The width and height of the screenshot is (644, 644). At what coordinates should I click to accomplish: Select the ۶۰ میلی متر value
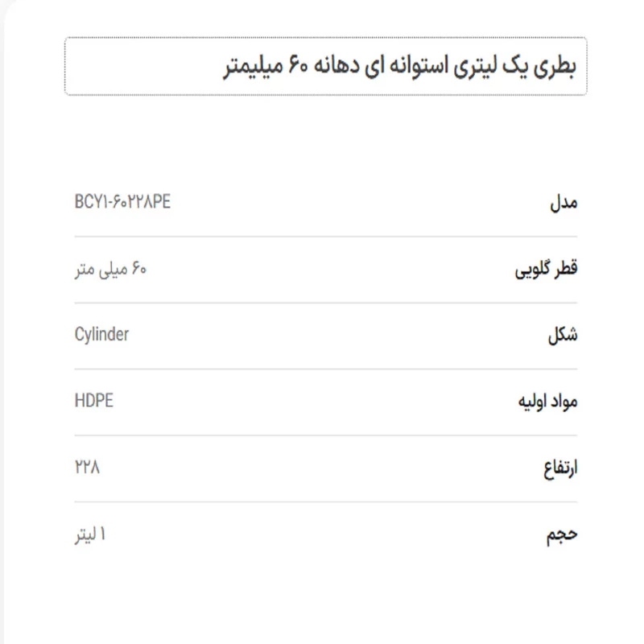coord(110,270)
